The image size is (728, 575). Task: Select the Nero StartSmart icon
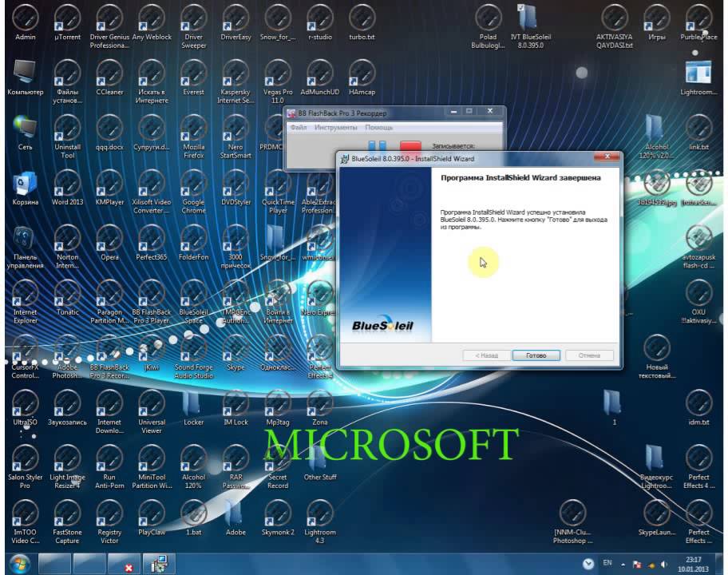click(235, 137)
